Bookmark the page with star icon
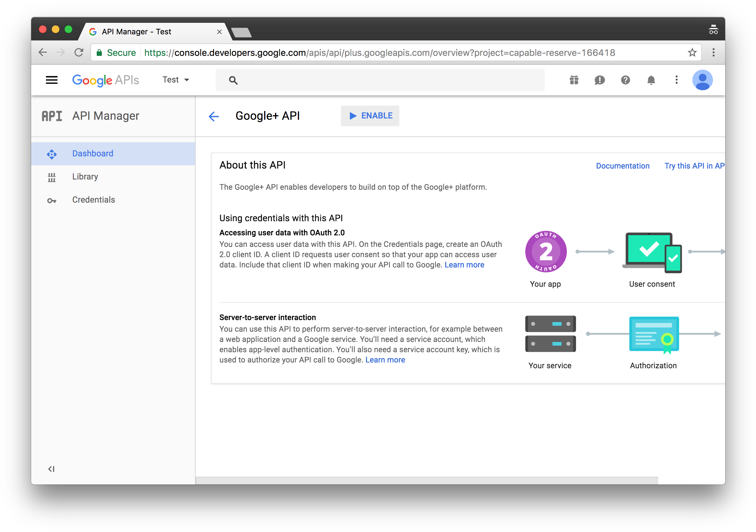The image size is (756, 532). [692, 52]
